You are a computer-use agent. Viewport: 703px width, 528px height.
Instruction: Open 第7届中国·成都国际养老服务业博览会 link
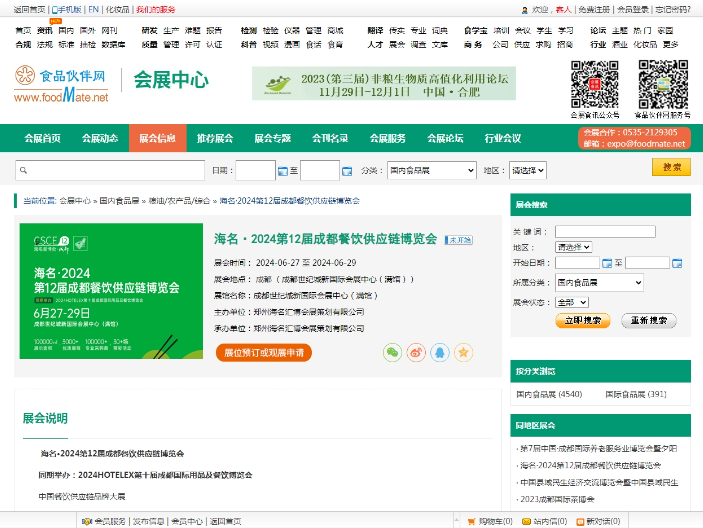[x=599, y=448]
